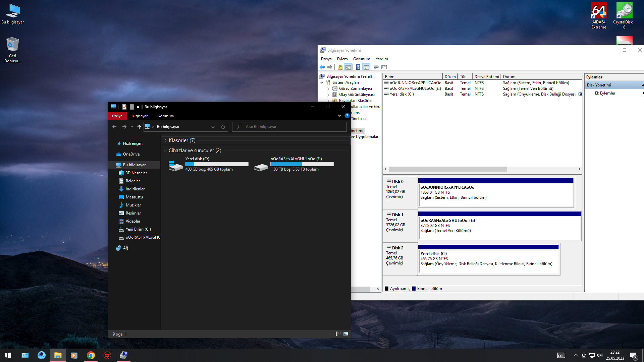The width and height of the screenshot is (644, 362).
Task: Toggle the Action pane toolbar button
Action: [366, 67]
